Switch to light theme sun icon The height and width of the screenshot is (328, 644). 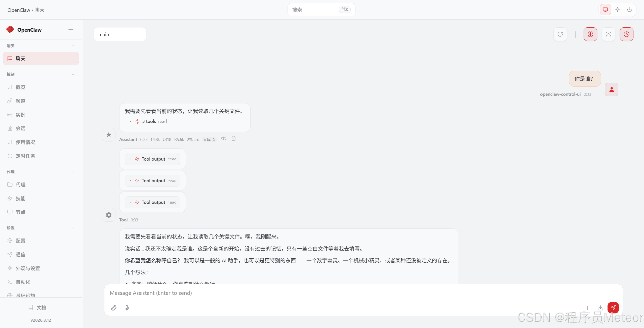617,10
